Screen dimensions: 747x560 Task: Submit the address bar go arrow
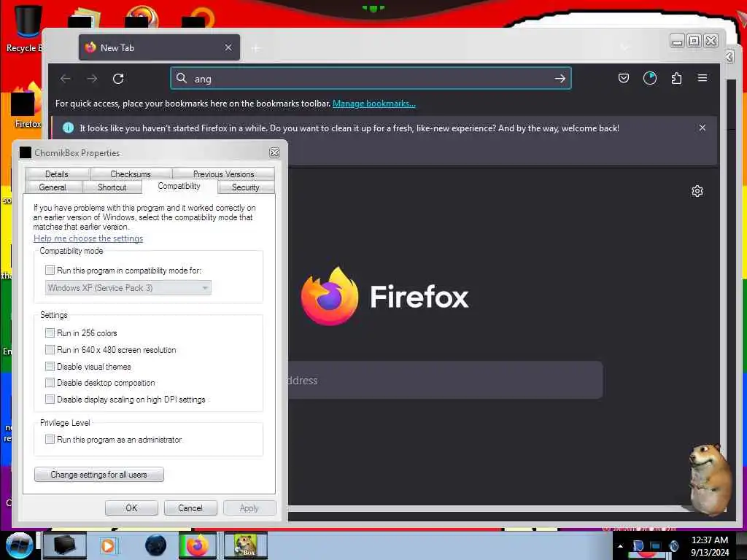coord(560,79)
